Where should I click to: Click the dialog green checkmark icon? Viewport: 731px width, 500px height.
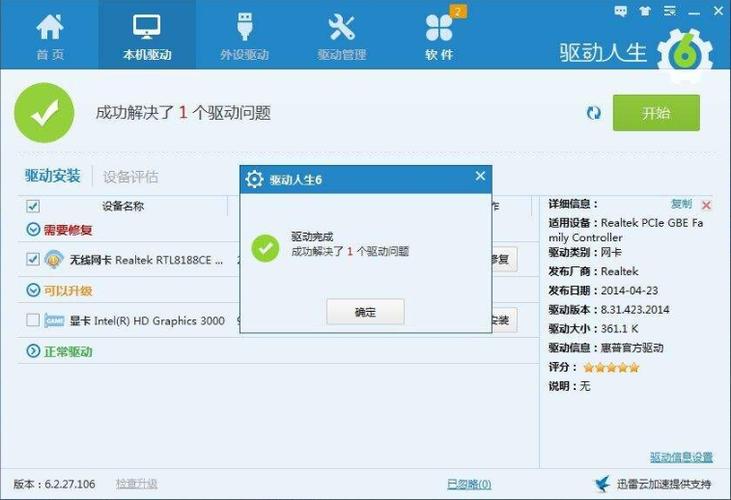[265, 248]
